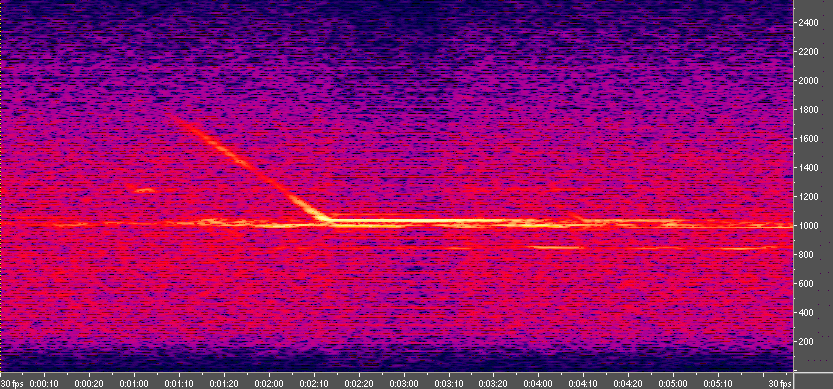This screenshot has width=833, height=389.
Task: Click the small bright blob near 1250 Hz
Action: 143,190
